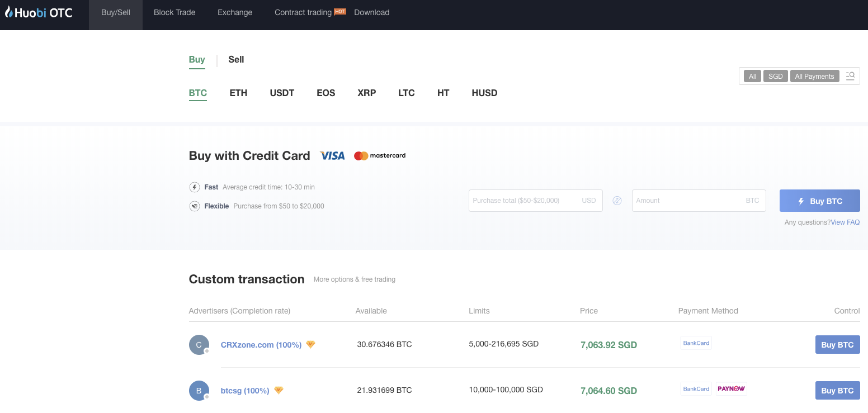The height and width of the screenshot is (413, 868).
Task: Go to the Exchange navigation item
Action: pyautogui.click(x=235, y=12)
